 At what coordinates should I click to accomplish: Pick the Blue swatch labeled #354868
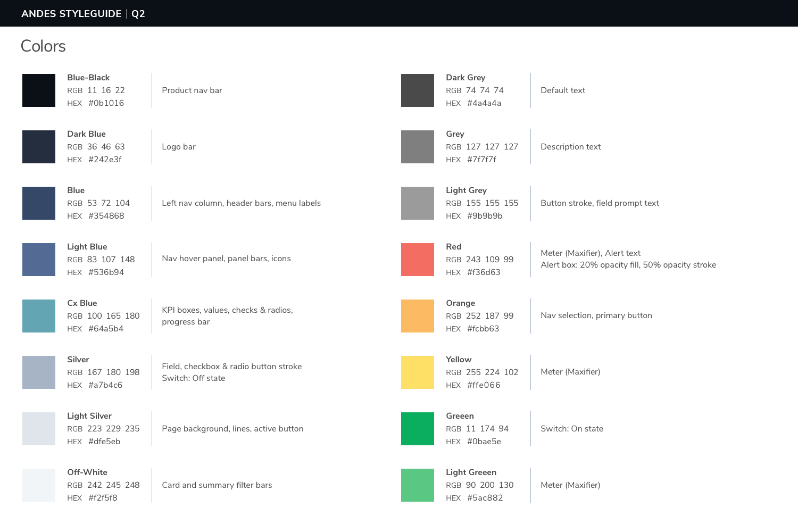click(x=39, y=203)
